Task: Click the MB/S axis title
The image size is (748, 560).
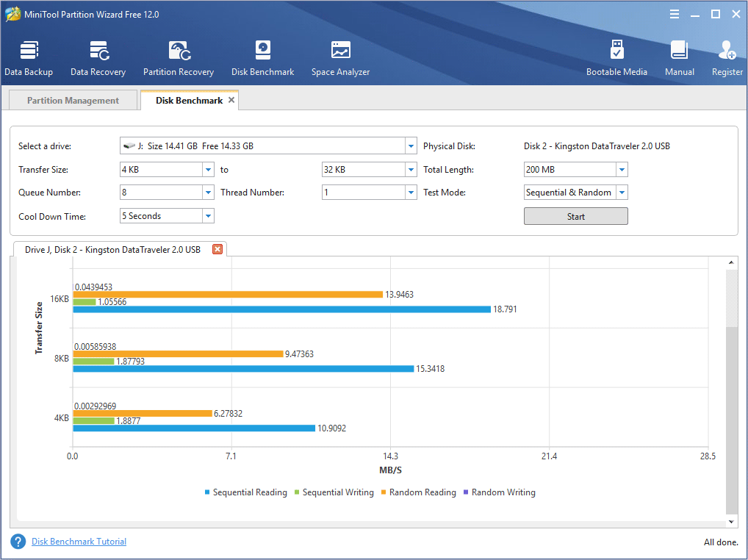Action: pyautogui.click(x=391, y=470)
